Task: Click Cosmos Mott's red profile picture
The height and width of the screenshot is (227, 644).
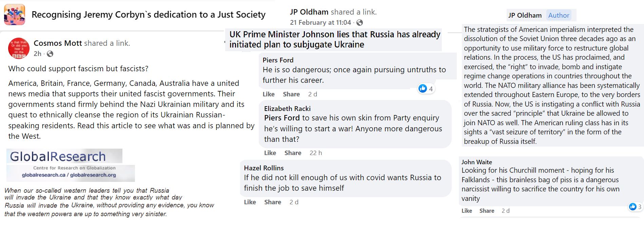Action: [x=19, y=49]
